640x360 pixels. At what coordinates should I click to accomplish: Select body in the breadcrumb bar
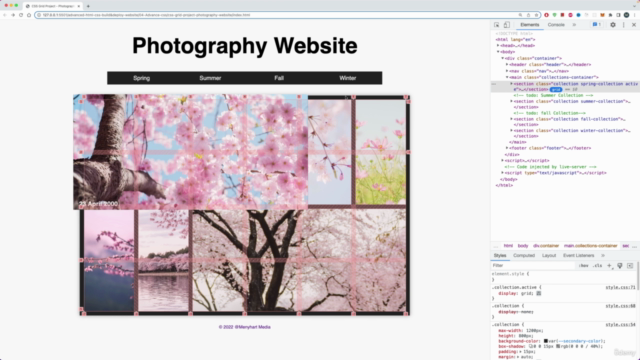523,246
